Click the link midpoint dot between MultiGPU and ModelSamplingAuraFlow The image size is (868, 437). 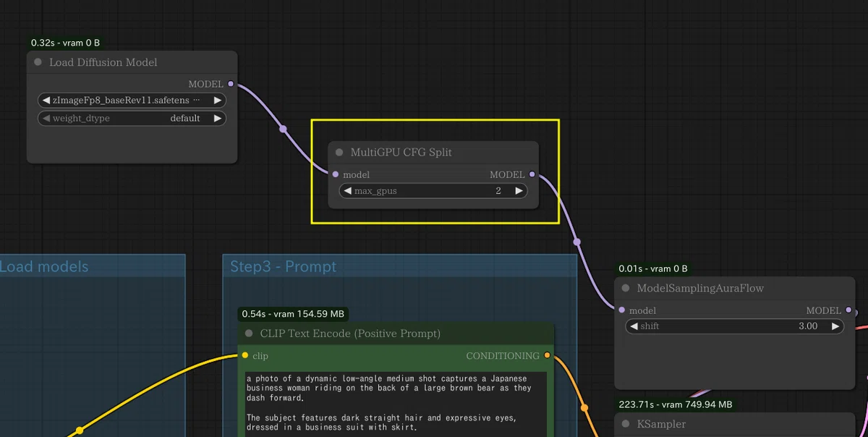[x=577, y=242]
